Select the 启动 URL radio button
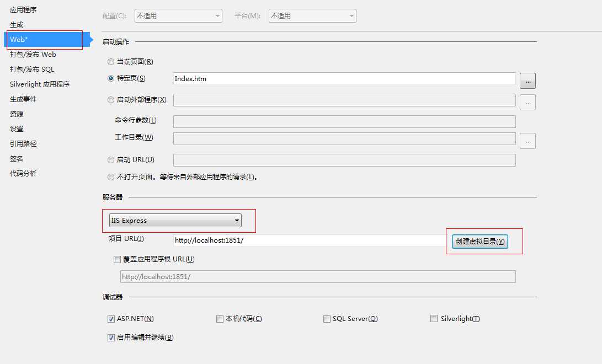The width and height of the screenshot is (602, 364). pyautogui.click(x=111, y=160)
